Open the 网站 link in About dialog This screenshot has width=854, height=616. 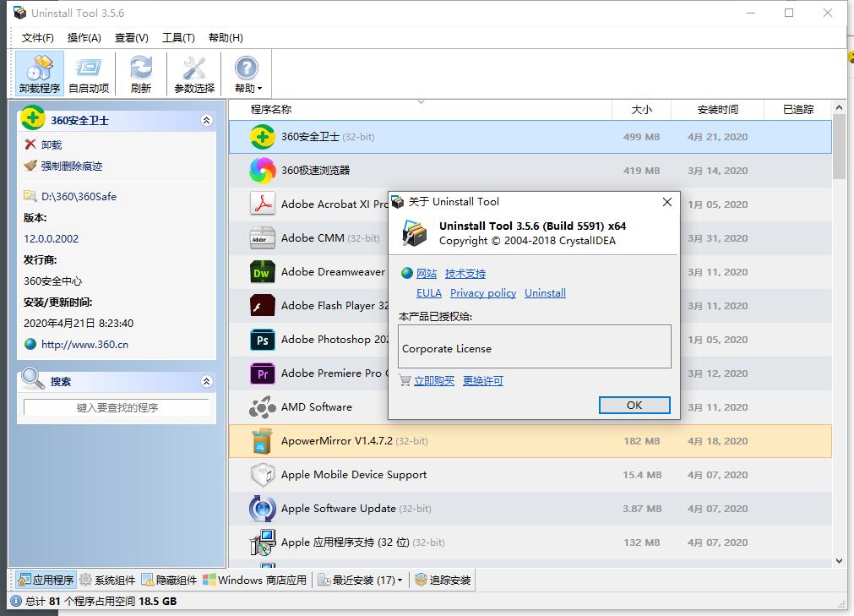click(427, 274)
